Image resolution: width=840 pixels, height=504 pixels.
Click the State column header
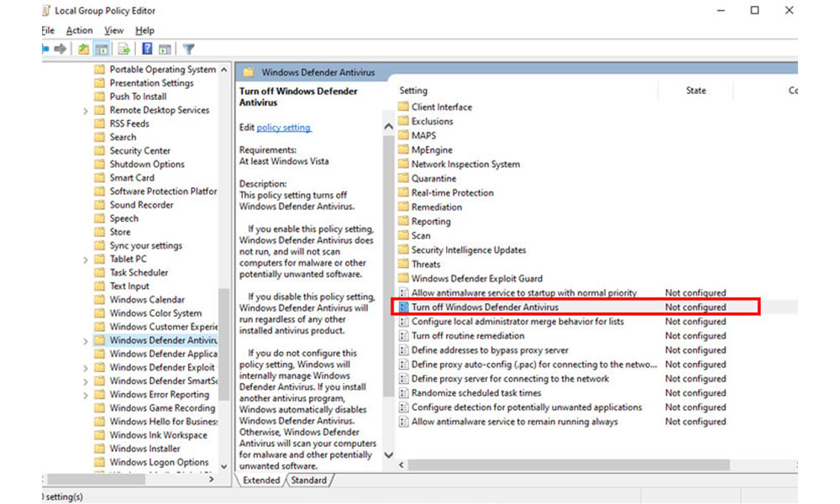[696, 91]
